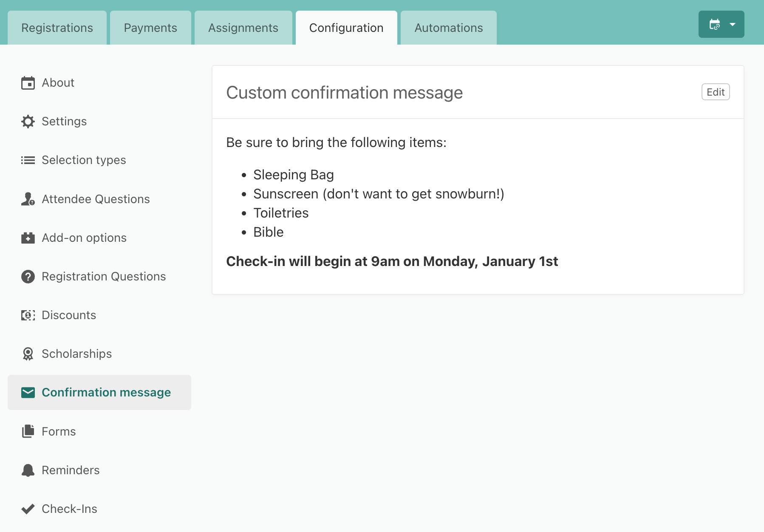Click the Attendee Questions person icon
764x532 pixels.
[28, 199]
